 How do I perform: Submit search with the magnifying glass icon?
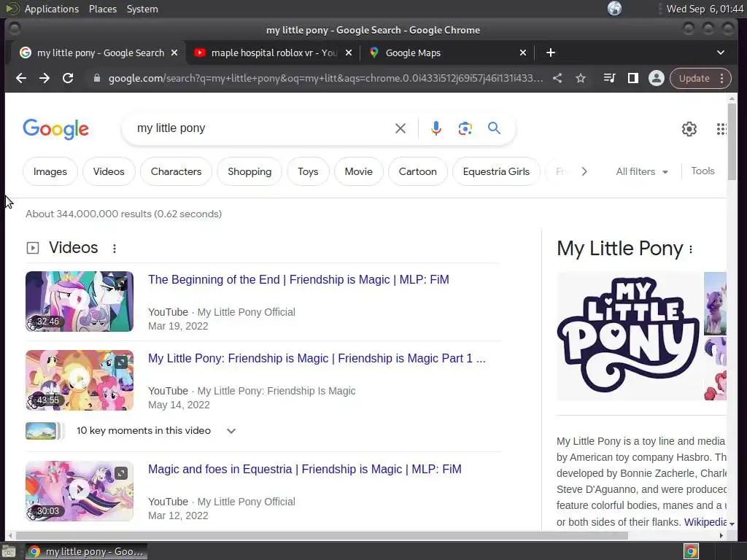494,128
